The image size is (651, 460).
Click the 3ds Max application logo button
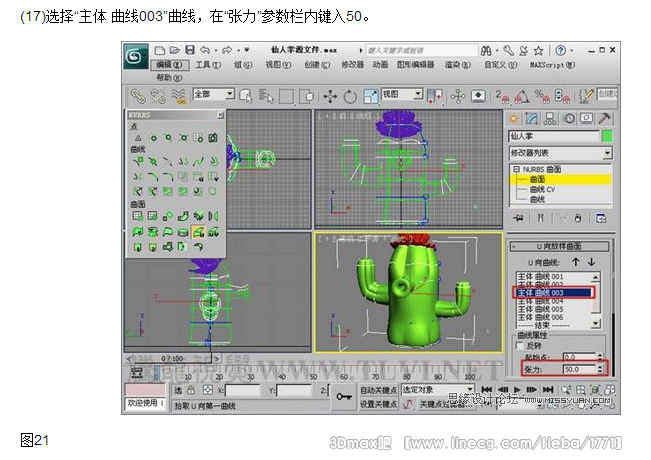[135, 56]
